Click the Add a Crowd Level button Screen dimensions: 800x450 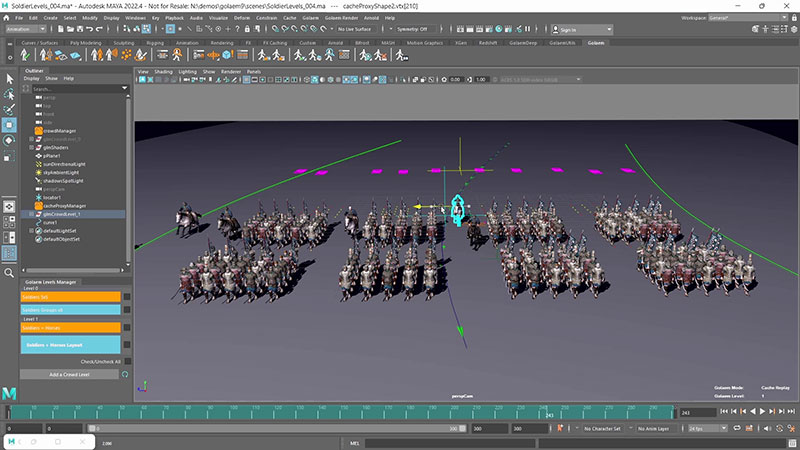pyautogui.click(x=69, y=374)
